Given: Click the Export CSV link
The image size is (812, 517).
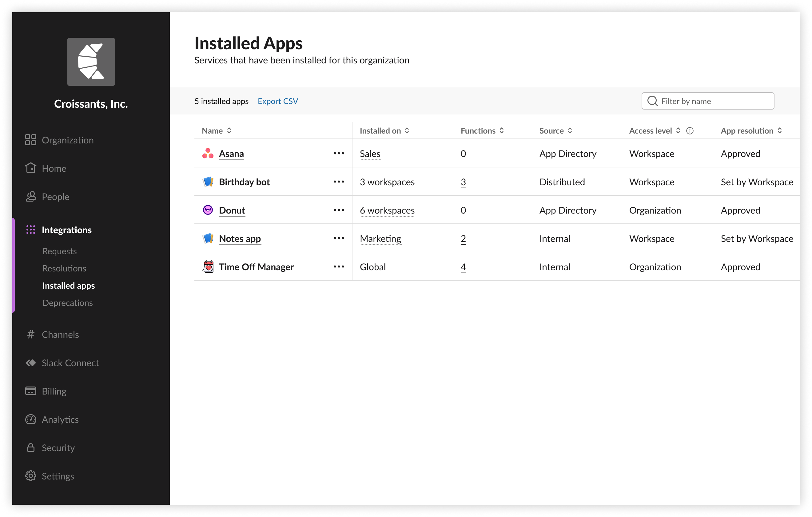Looking at the screenshot, I should [277, 101].
